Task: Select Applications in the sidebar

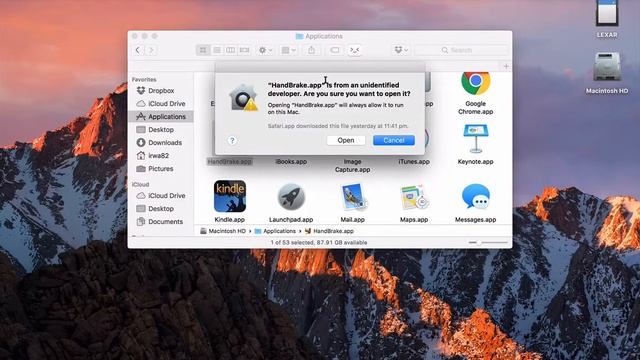Action: click(x=161, y=117)
